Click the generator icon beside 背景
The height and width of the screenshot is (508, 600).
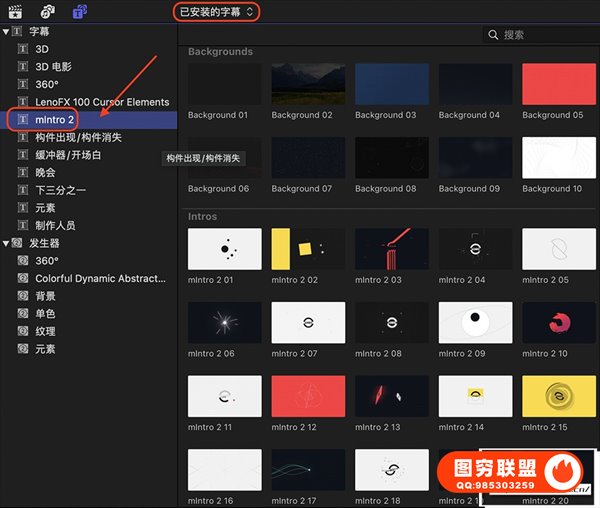pos(23,296)
